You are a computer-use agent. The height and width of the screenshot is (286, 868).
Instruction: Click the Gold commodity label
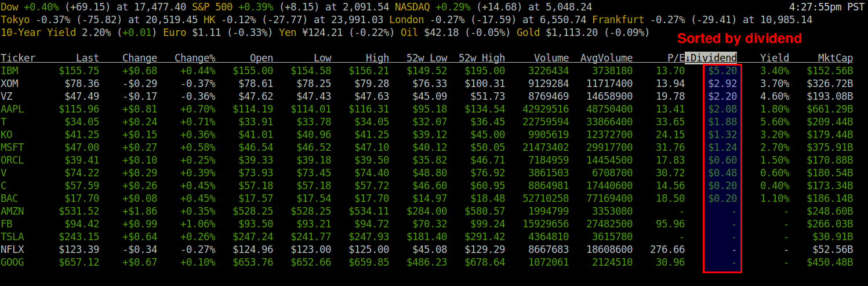tap(528, 32)
